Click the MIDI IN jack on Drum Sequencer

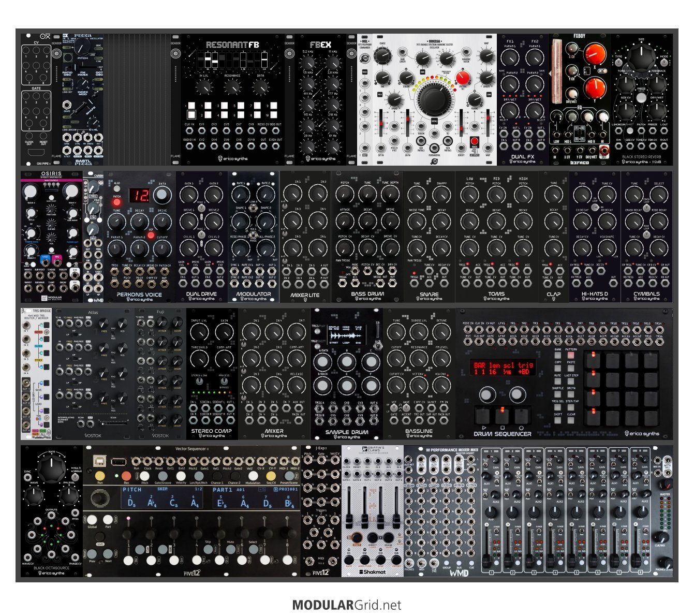click(467, 330)
